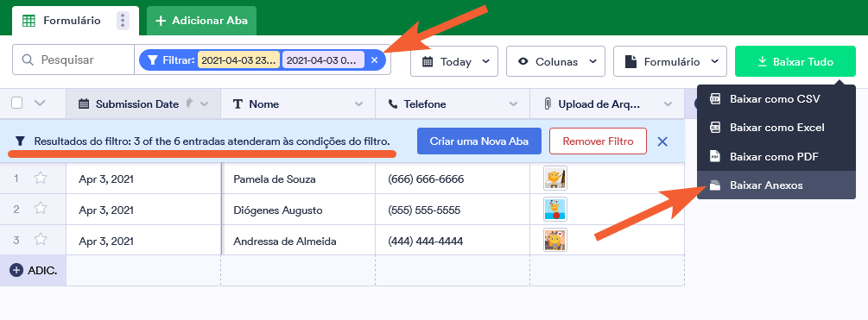Click the Remover Filtro button
This screenshot has height=320, width=868.
click(x=598, y=141)
